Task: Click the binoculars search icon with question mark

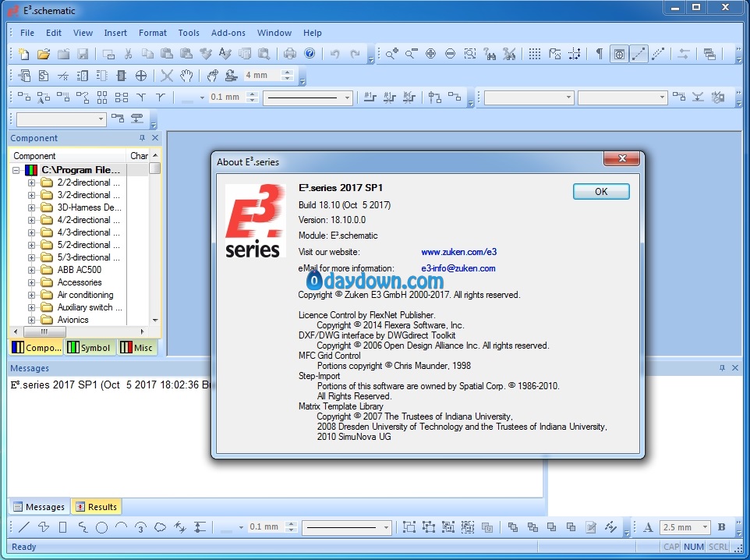Action: pyautogui.click(x=490, y=54)
